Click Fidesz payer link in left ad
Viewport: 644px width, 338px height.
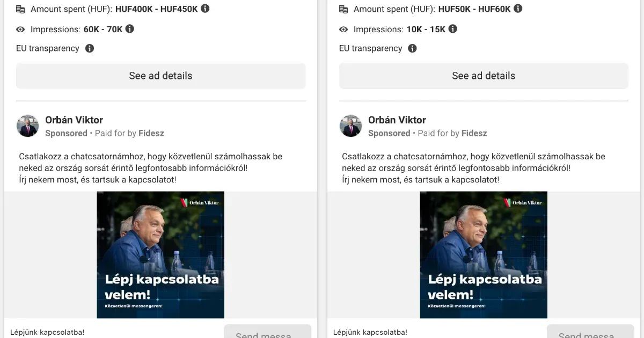[x=151, y=133]
